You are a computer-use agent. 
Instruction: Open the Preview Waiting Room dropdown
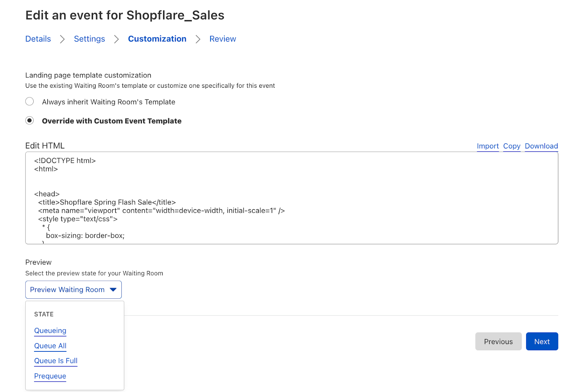point(73,290)
